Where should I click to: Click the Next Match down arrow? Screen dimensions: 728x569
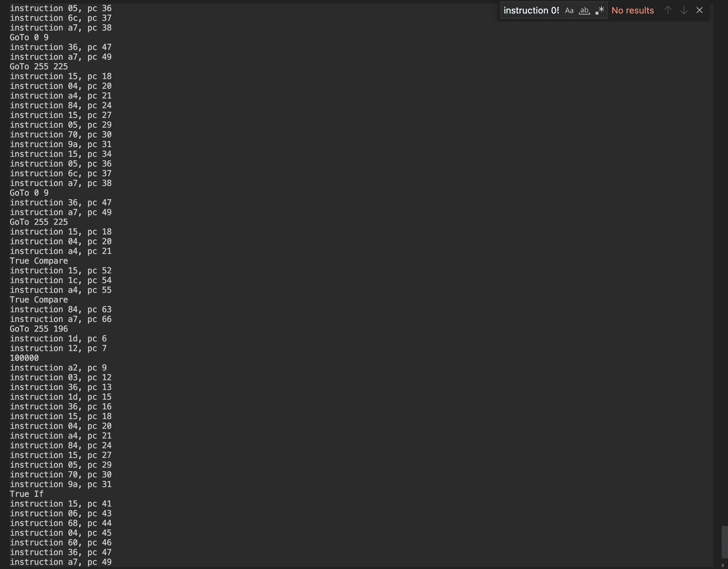point(684,10)
